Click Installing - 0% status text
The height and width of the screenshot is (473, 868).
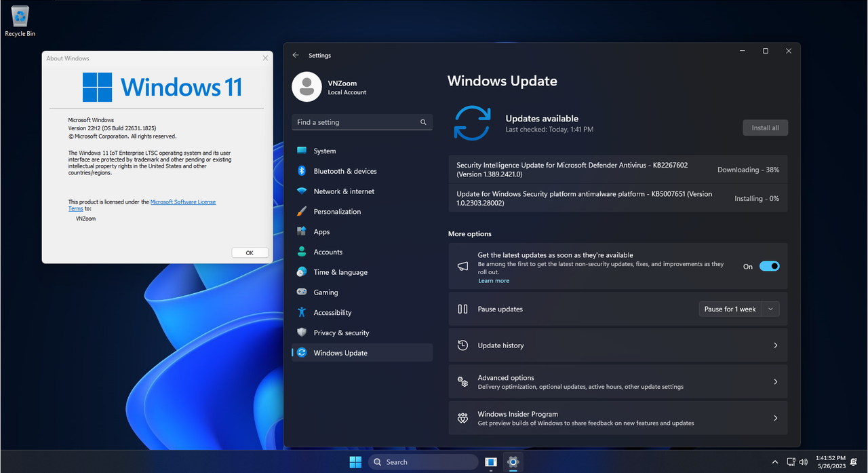[757, 199]
